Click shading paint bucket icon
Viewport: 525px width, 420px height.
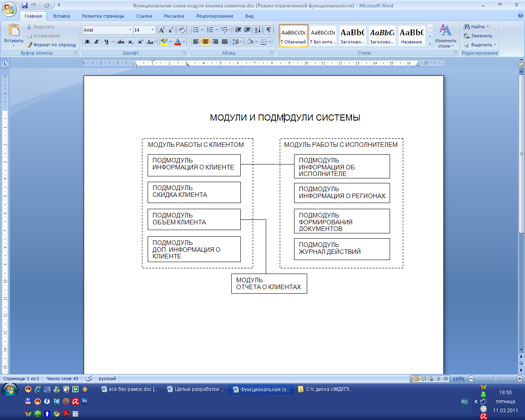(250, 42)
